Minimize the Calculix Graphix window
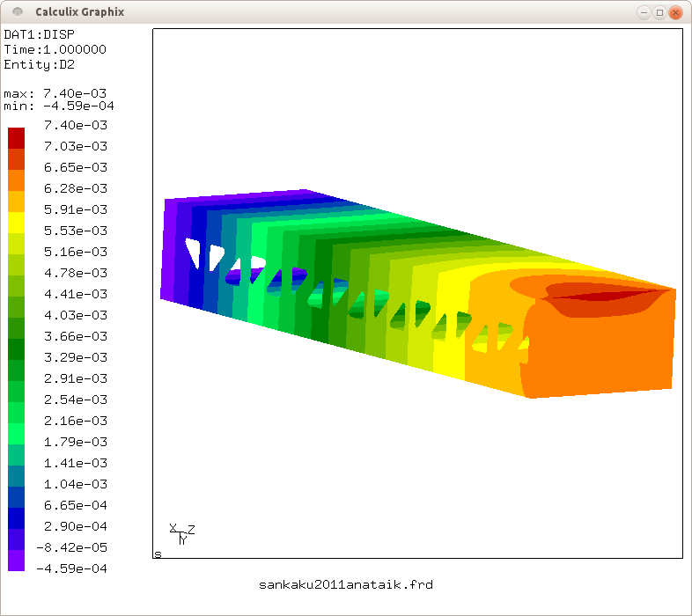The image size is (692, 616). [x=644, y=12]
